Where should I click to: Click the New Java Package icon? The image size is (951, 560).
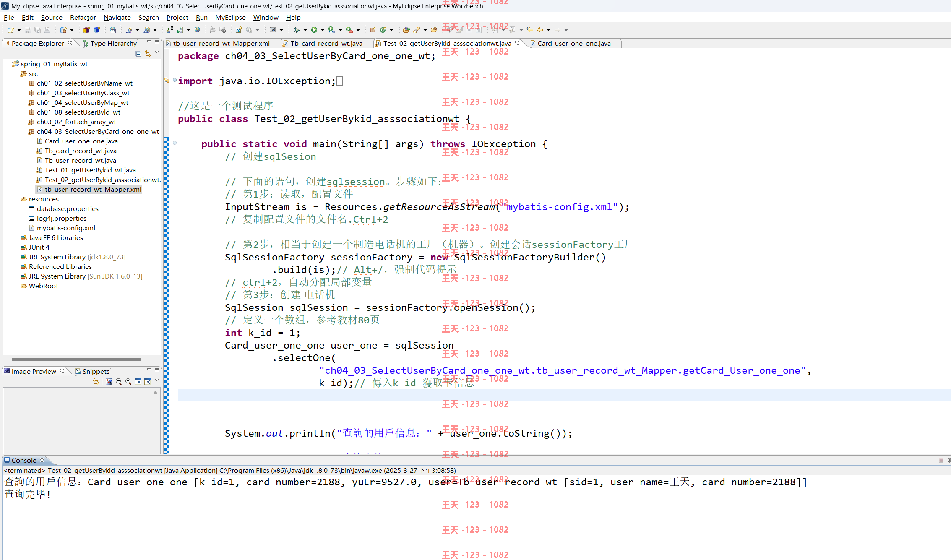pyautogui.click(x=373, y=30)
